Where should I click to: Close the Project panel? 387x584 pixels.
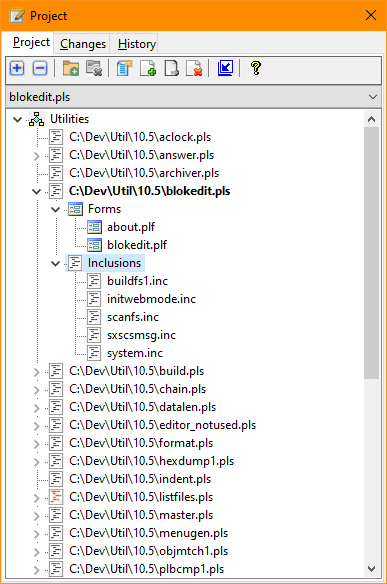pos(371,15)
